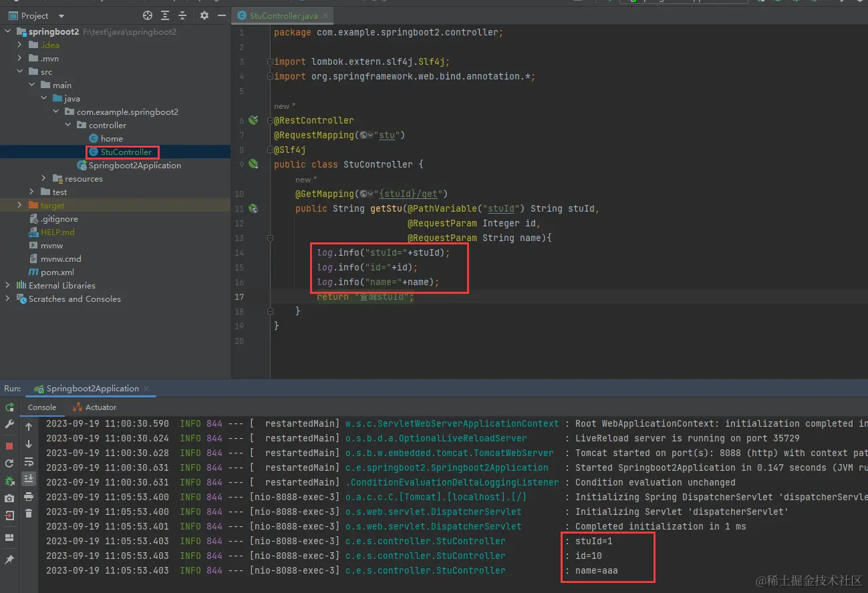This screenshot has height=593, width=868.
Task: Collapse the springboot2 root folder
Action: pos(8,31)
